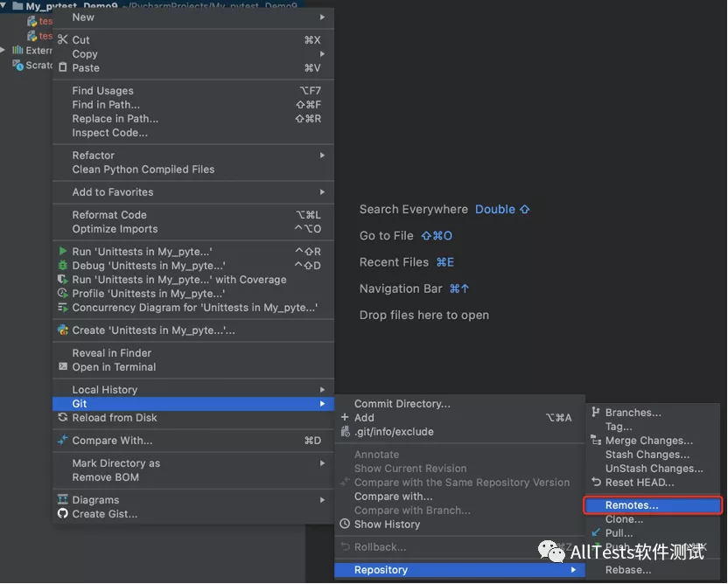Image resolution: width=728 pixels, height=584 pixels.
Task: Click the My_pytest_Demo9 folder icon
Action: pos(17,6)
